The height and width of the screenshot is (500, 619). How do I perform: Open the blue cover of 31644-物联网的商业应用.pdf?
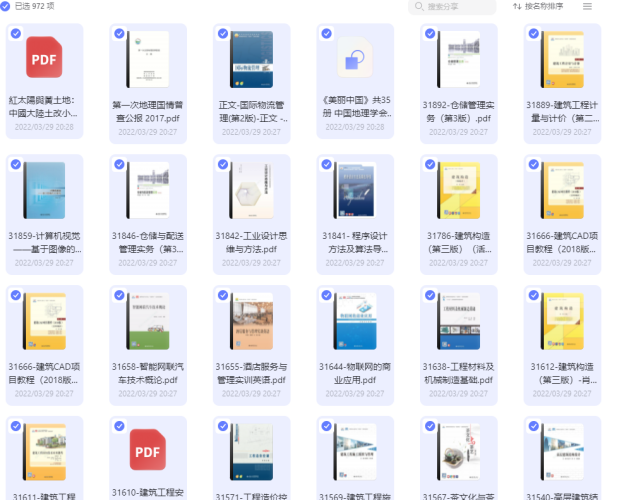355,321
